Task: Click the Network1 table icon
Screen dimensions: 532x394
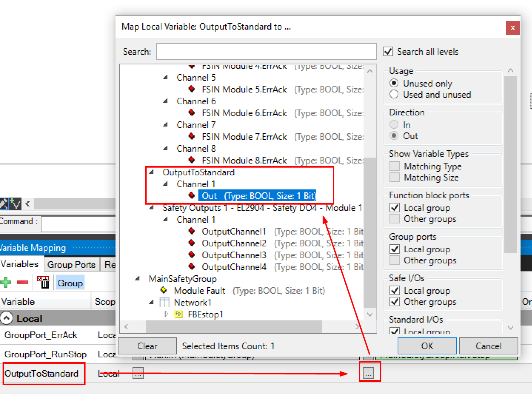Action: click(164, 302)
